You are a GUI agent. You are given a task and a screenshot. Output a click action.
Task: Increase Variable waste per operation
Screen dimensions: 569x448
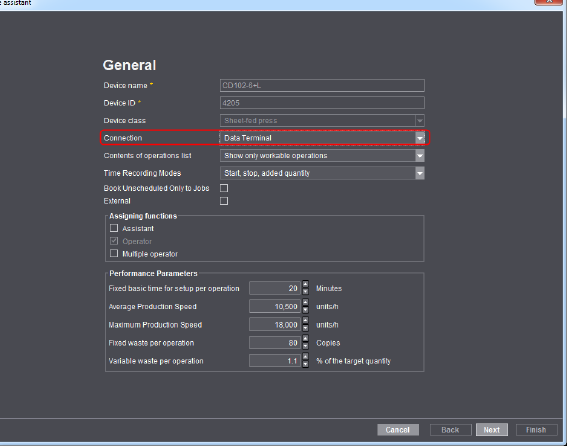pos(306,357)
